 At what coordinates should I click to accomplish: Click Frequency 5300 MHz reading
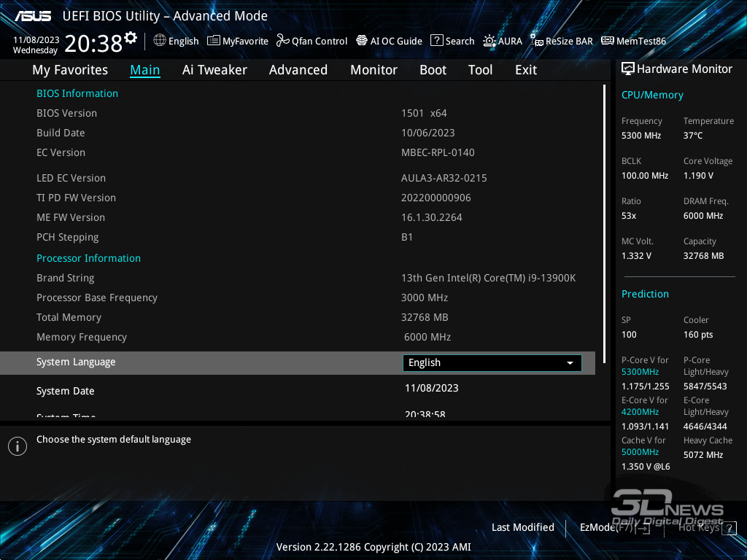[641, 136]
